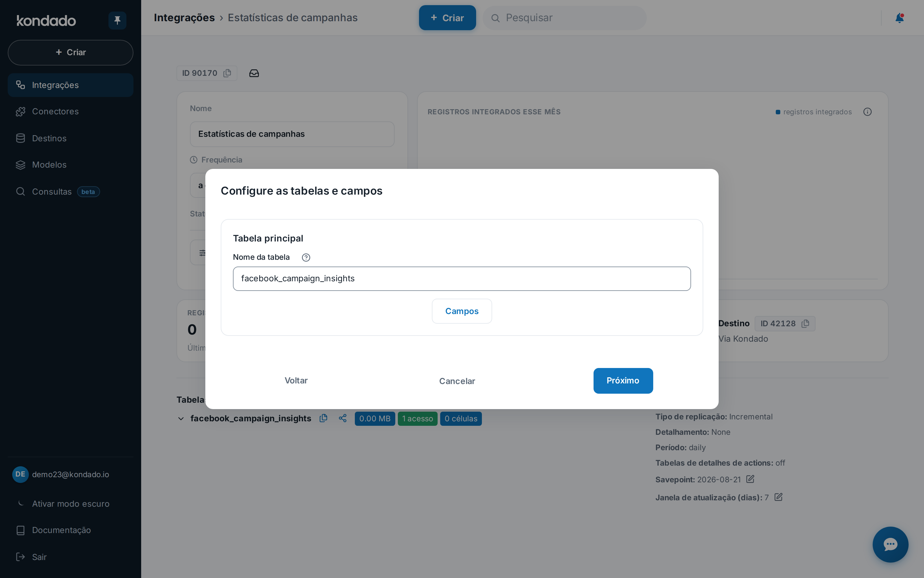This screenshot has width=924, height=578.
Task: Click Tabelas de detalhes de actions: off
Action: coord(720,463)
